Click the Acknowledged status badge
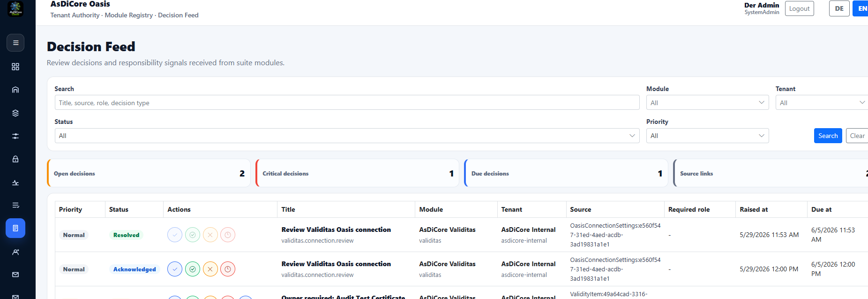Image resolution: width=868 pixels, height=299 pixels. tap(135, 269)
